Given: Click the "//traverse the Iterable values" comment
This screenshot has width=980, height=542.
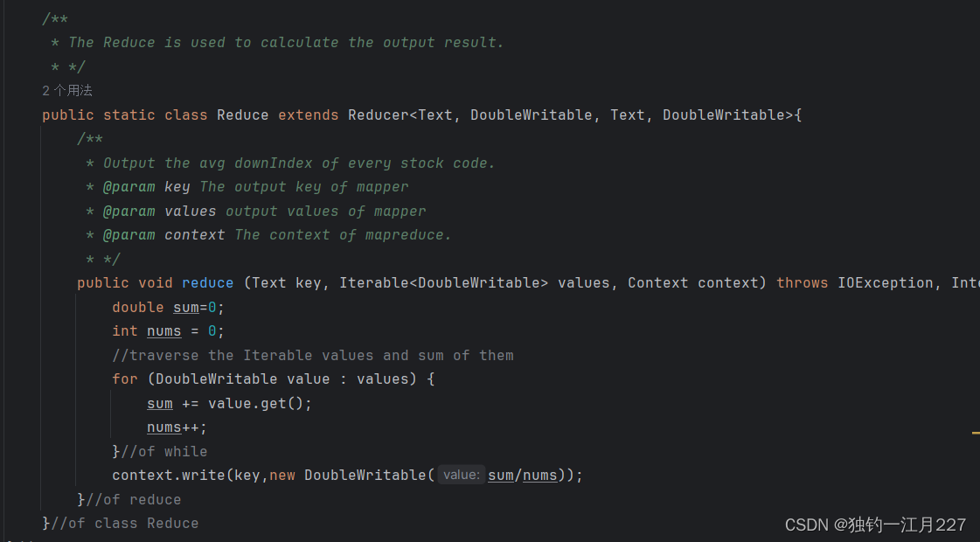Looking at the screenshot, I should click(313, 356).
